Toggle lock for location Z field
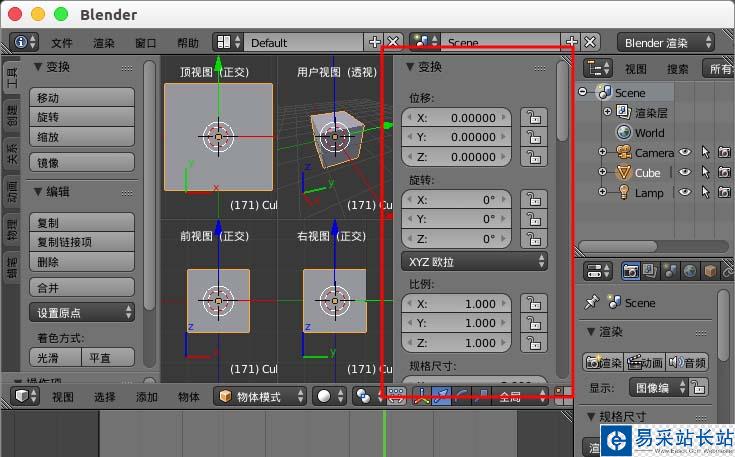The image size is (735, 457). tap(534, 157)
